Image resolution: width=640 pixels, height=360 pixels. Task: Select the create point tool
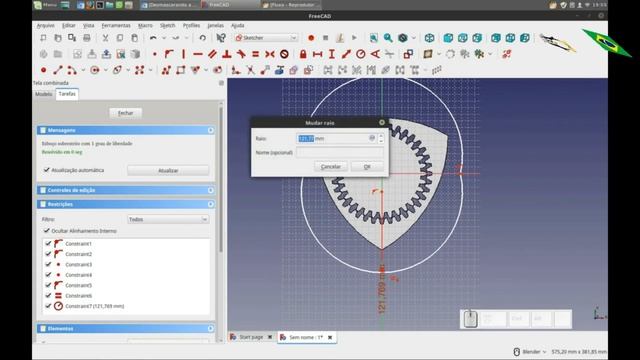tap(43, 70)
